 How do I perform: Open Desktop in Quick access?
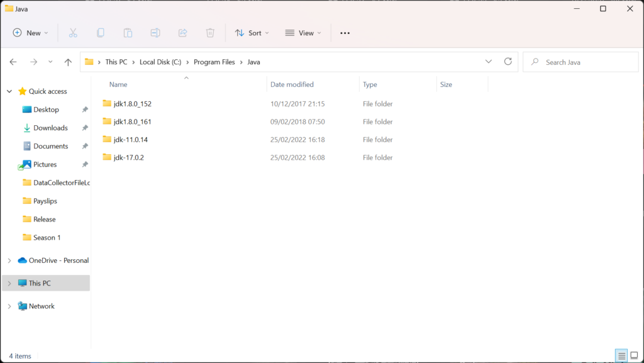[x=46, y=109]
